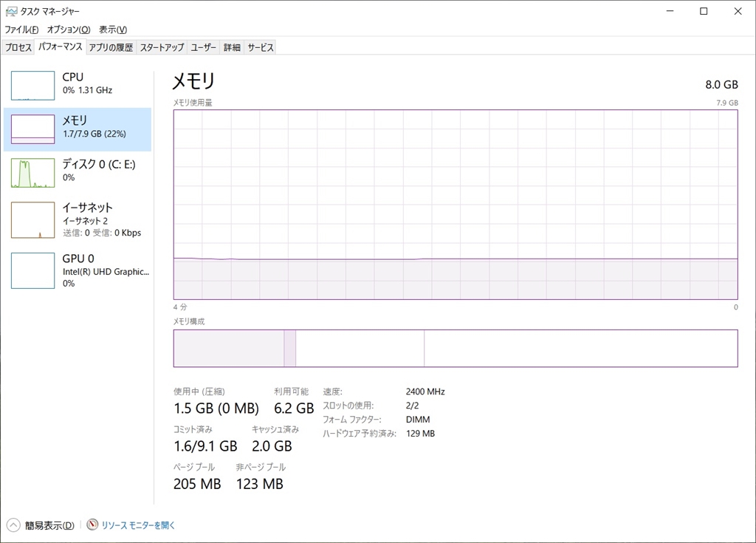
Task: Go to the ユーザー tab
Action: (204, 47)
